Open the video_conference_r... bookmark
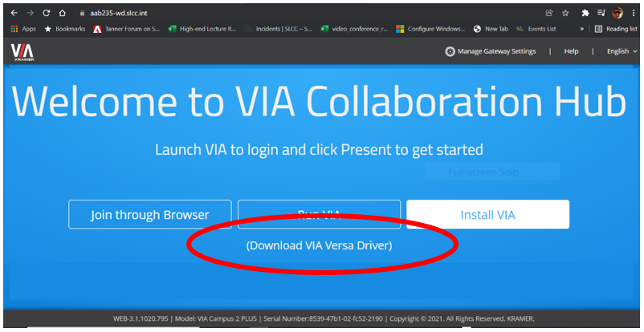Image resolution: width=644 pixels, height=332 pixels. click(354, 29)
